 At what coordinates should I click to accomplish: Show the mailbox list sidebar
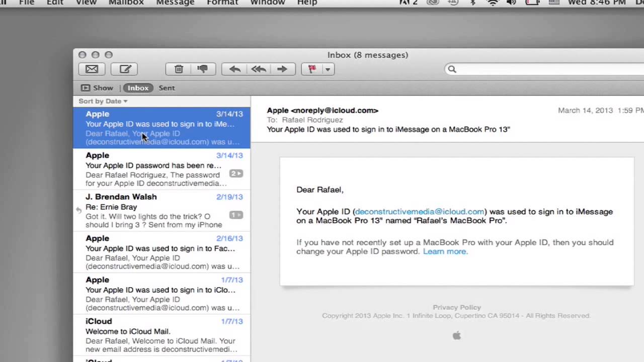coord(97,87)
